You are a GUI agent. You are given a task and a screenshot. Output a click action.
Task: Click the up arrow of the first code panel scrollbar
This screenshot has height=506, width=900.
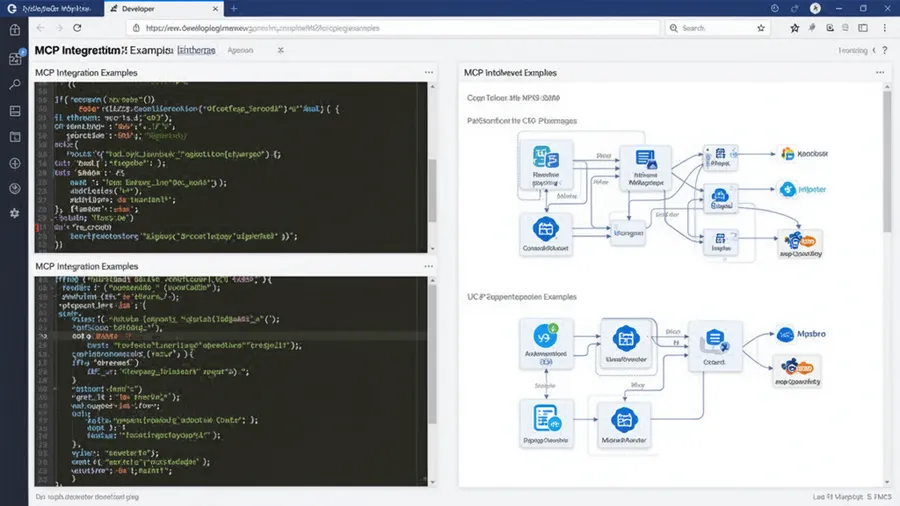tap(432, 87)
